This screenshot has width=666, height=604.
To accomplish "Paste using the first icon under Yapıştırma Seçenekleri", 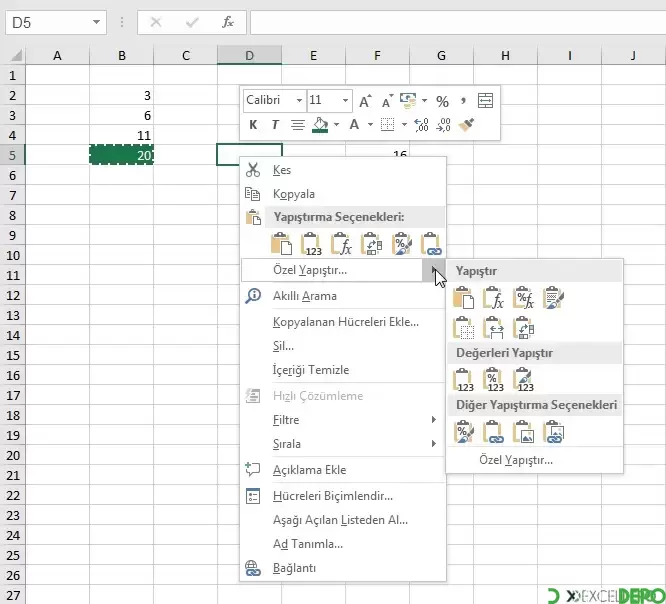I will tap(282, 244).
